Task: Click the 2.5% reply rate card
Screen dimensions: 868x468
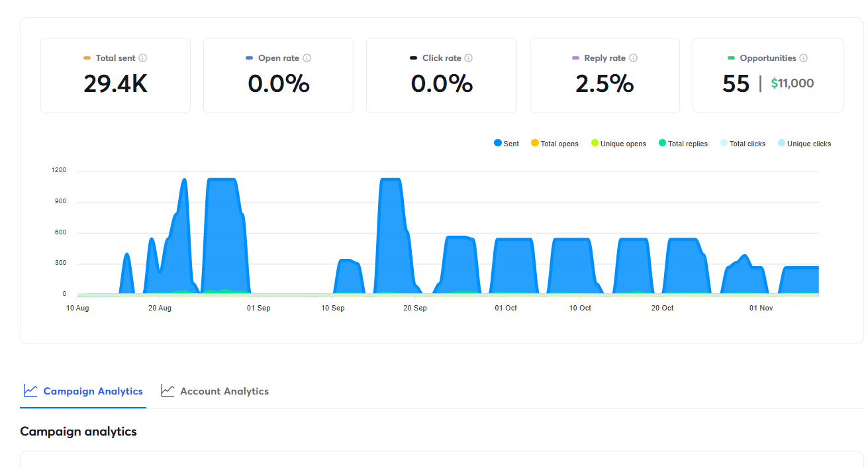Action: [604, 84]
